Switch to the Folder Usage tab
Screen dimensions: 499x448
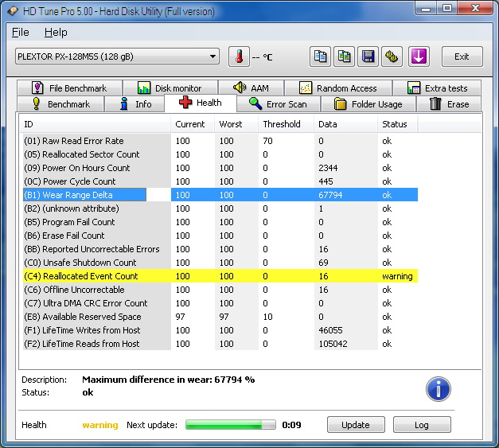pyautogui.click(x=368, y=104)
